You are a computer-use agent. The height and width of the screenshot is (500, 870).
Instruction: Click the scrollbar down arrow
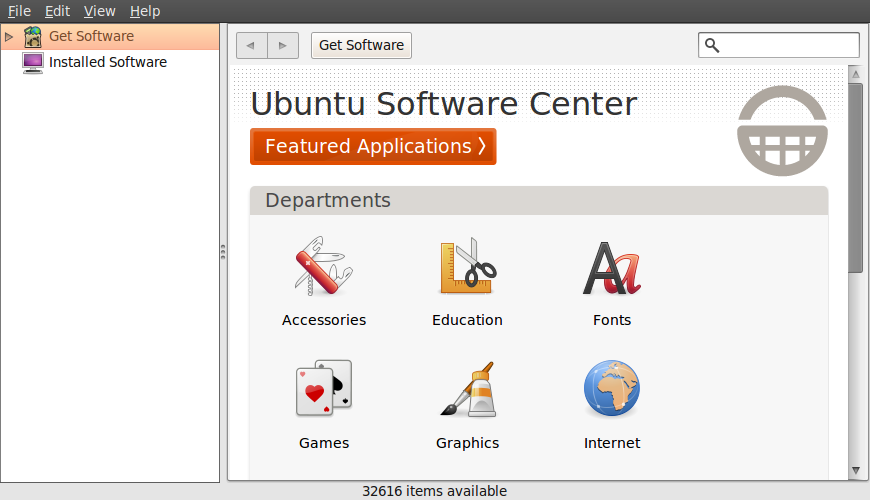click(855, 470)
